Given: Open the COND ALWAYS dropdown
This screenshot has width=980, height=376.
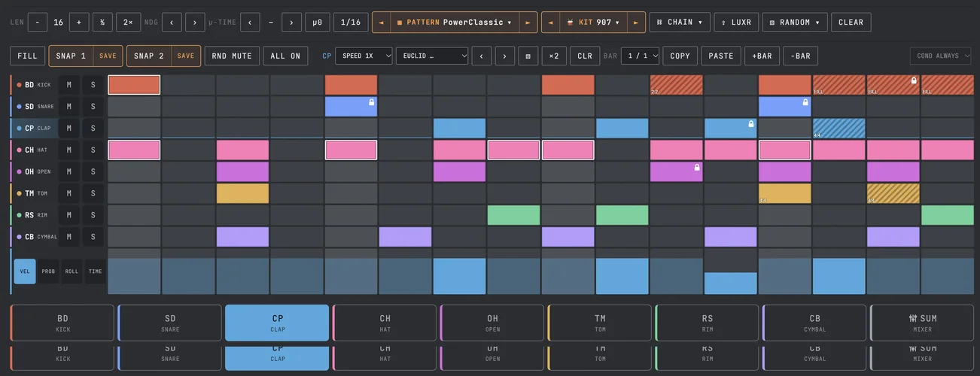Looking at the screenshot, I should 940,56.
